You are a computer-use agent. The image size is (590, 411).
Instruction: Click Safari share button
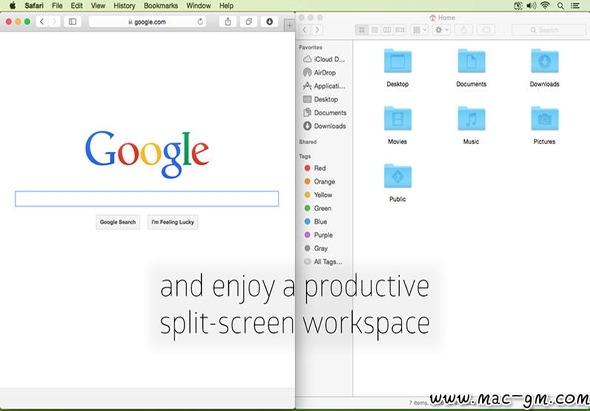(x=228, y=22)
